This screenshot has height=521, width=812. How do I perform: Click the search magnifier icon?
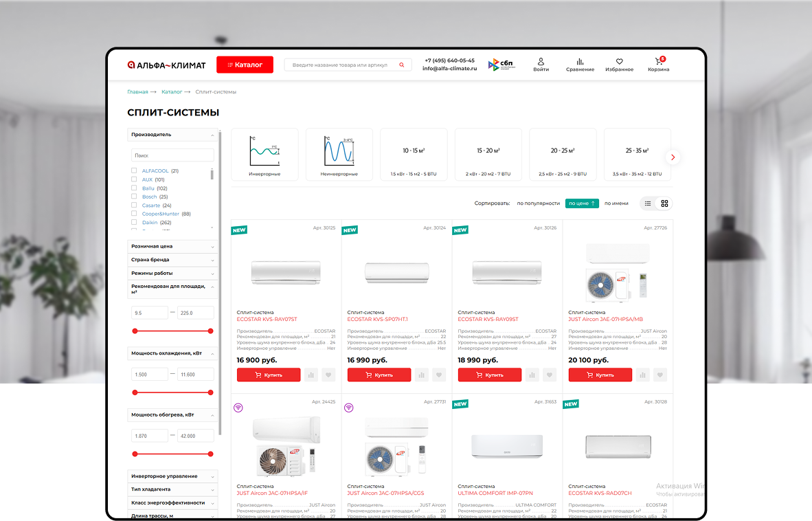pyautogui.click(x=401, y=65)
